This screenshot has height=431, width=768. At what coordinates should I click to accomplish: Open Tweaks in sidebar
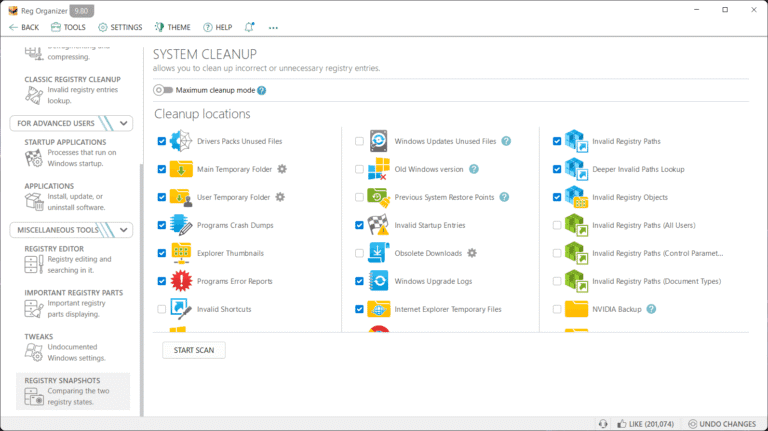[72, 347]
